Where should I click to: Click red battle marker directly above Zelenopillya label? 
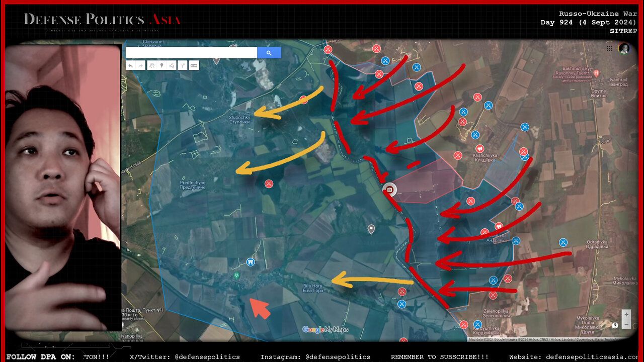coord(493,295)
